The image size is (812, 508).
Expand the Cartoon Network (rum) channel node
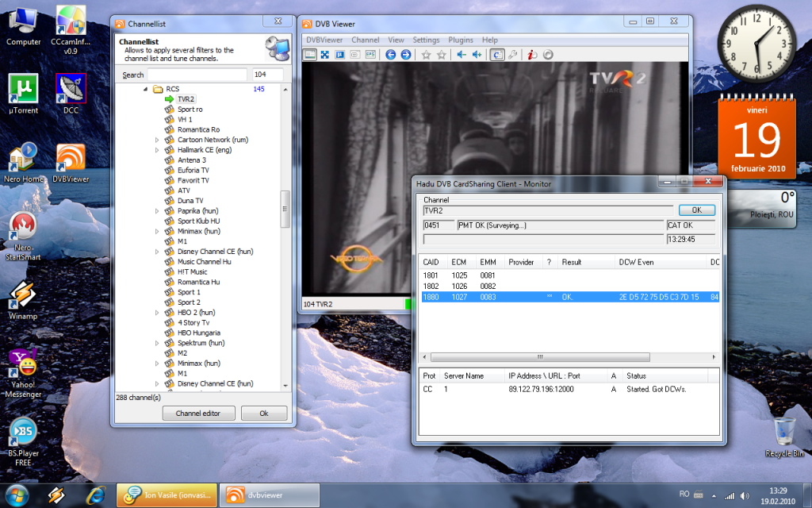click(157, 140)
